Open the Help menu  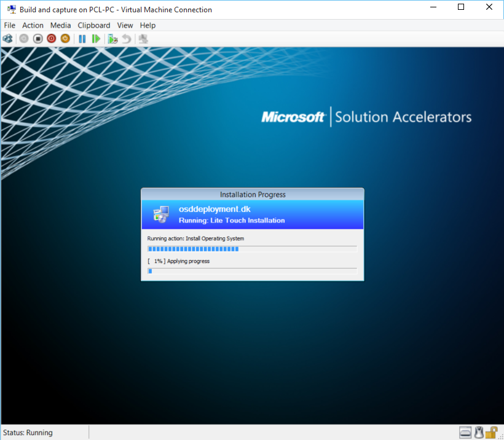[x=148, y=25]
